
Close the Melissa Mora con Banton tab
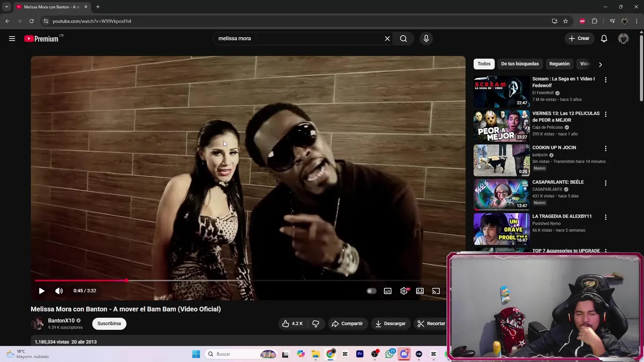[86, 7]
